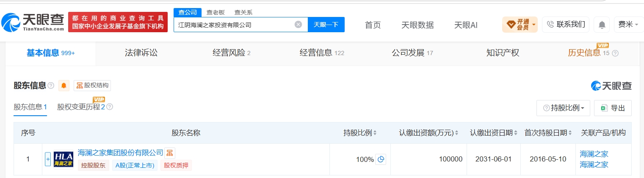Image resolution: width=644 pixels, height=178 pixels.
Task: Click the orange alert bell beside 股东信息
Action: click(x=64, y=86)
